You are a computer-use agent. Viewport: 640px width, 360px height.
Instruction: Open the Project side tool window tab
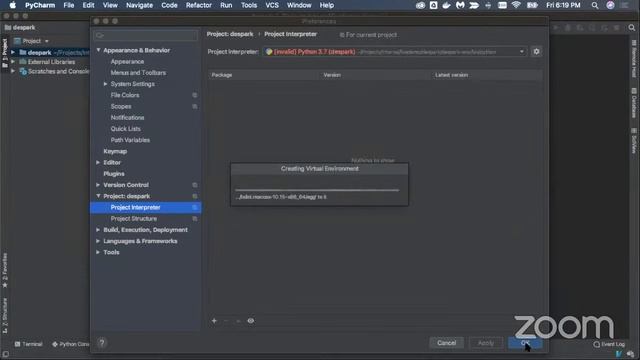[5, 53]
